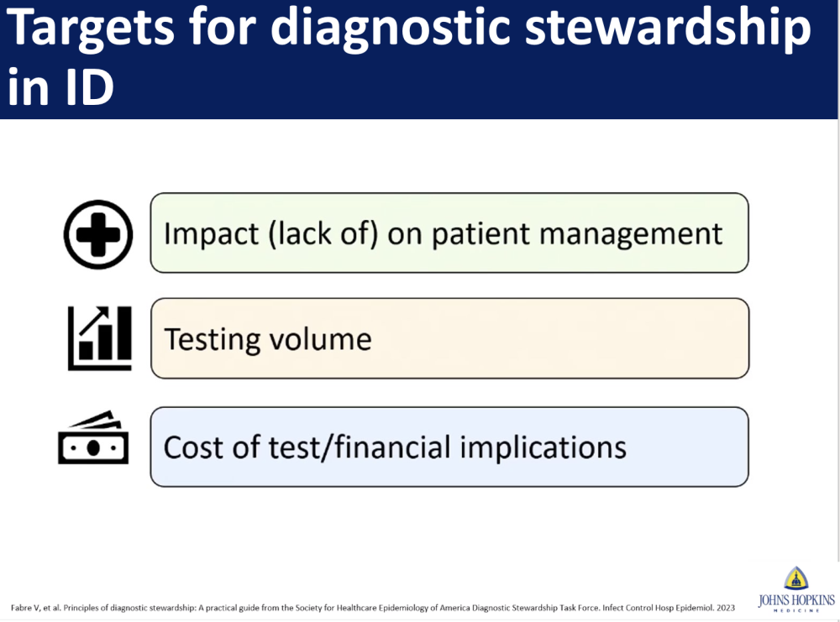The width and height of the screenshot is (840, 622).
Task: Click 'Infect Control Hosp Epidemiol. 2023' reference
Action: tap(669, 608)
